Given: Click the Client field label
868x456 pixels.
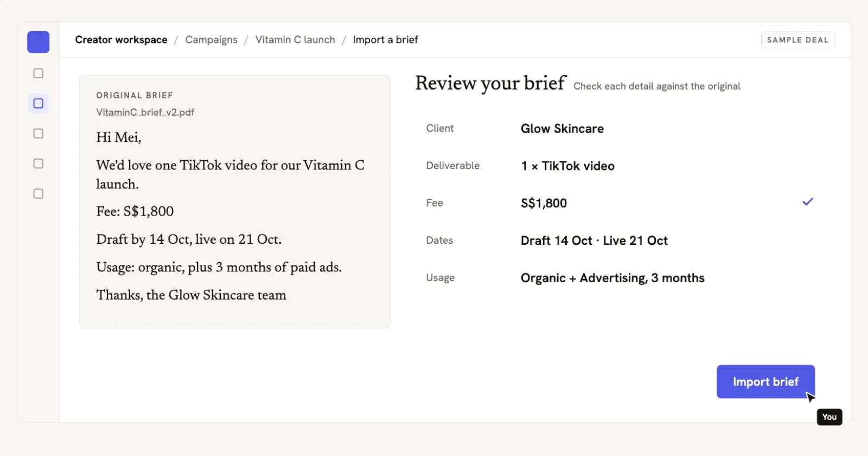Looking at the screenshot, I should tap(439, 128).
